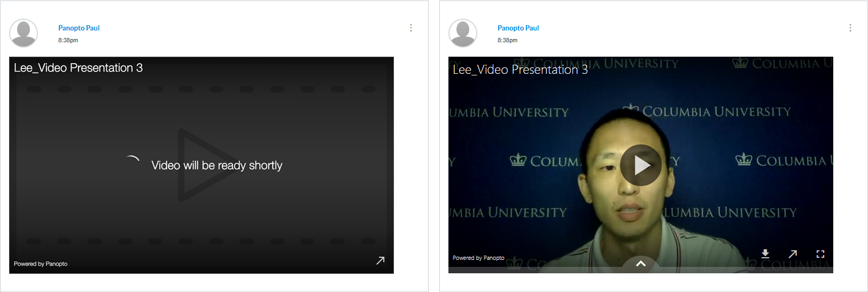This screenshot has width=868, height=292.
Task: Click the 8:38pm timestamp on the right post
Action: [x=508, y=40]
